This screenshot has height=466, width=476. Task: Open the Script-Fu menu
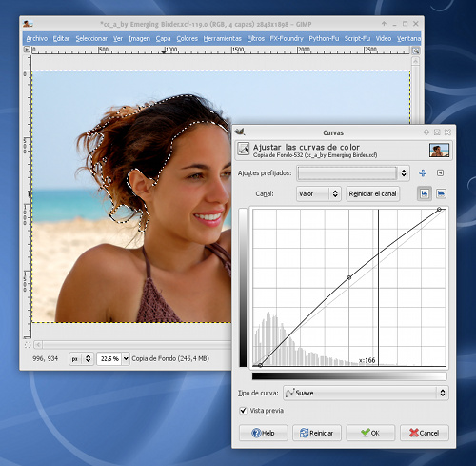point(357,39)
